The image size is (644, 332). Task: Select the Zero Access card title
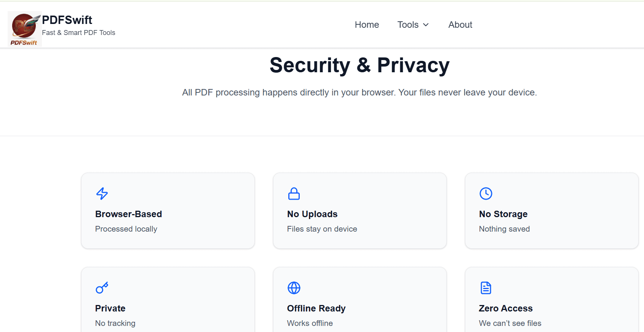pyautogui.click(x=506, y=308)
